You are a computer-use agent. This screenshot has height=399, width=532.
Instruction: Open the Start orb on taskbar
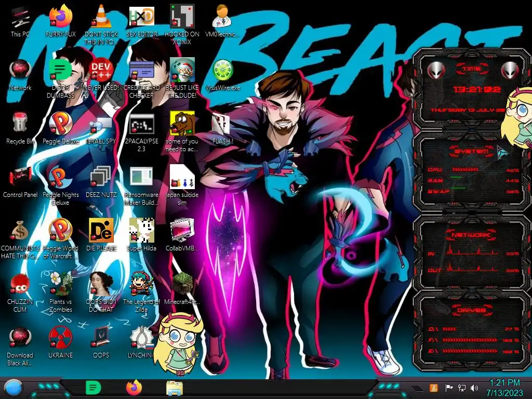(x=13, y=388)
